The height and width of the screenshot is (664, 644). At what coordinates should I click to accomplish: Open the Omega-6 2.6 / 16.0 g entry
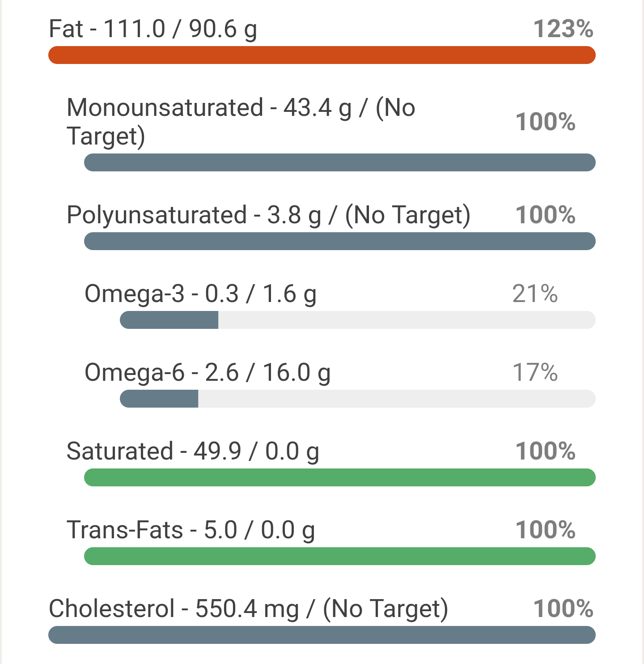click(x=208, y=373)
